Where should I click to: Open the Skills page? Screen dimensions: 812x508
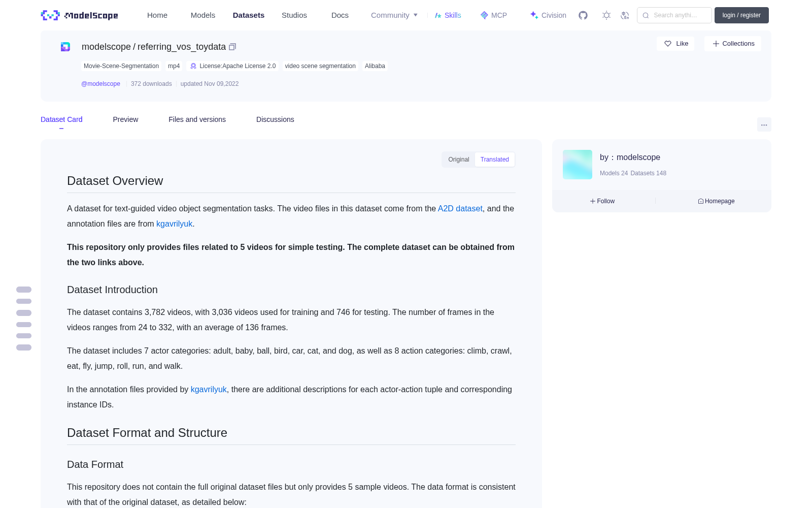point(448,15)
